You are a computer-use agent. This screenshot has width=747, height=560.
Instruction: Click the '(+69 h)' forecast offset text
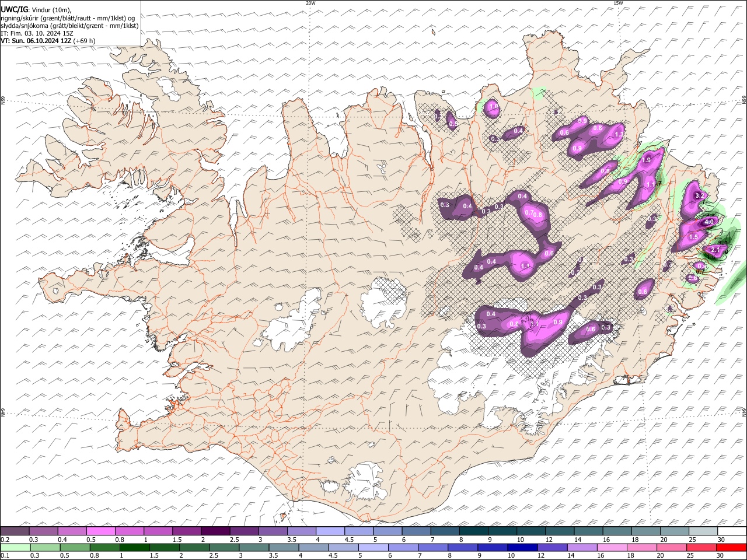(84, 41)
